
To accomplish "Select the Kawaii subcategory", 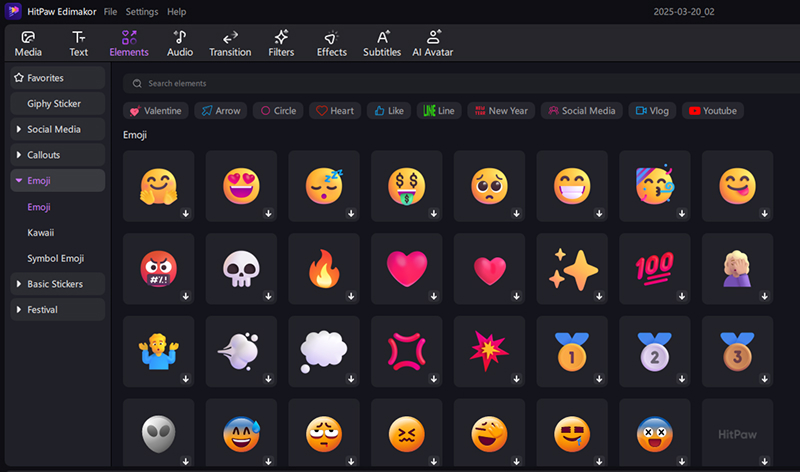I will [x=40, y=233].
